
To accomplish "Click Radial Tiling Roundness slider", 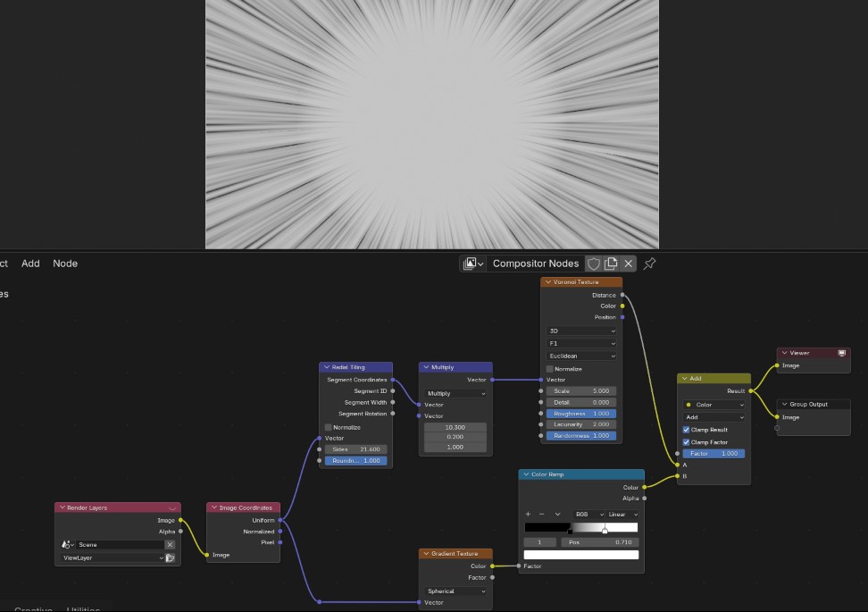I will pos(356,461).
